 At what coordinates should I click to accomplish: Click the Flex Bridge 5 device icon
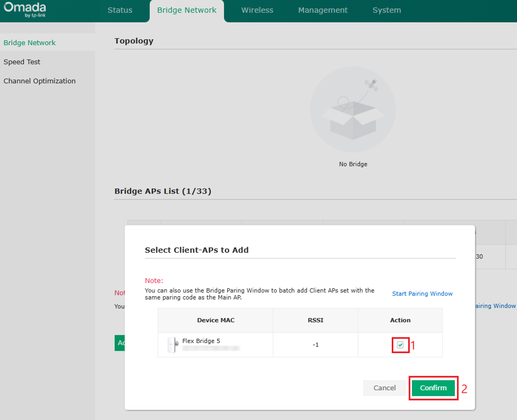point(173,345)
